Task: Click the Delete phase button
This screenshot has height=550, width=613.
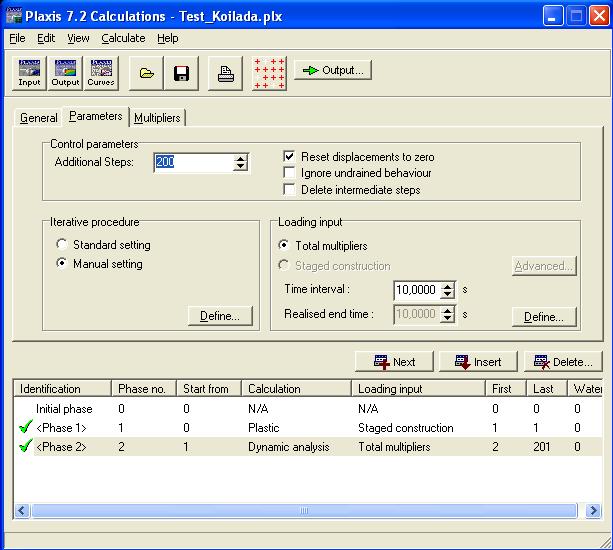Action: coord(563,362)
